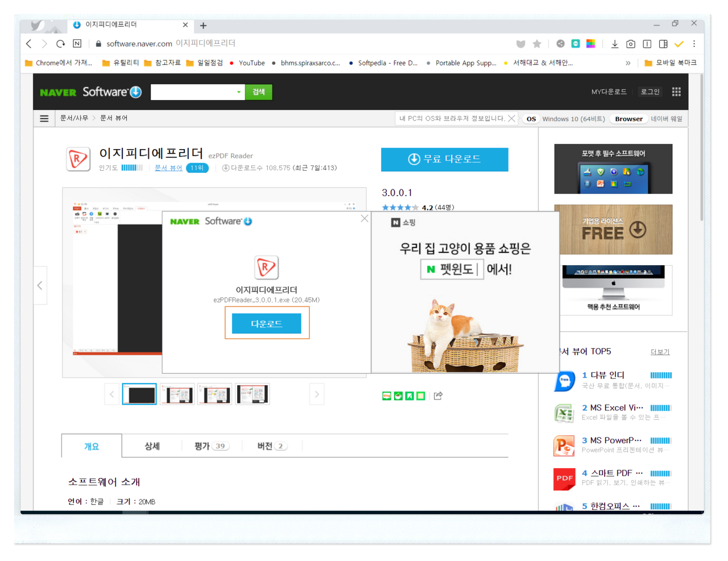Close the 이지피디에프리더 browser tab
The width and height of the screenshot is (728, 561).
185,25
